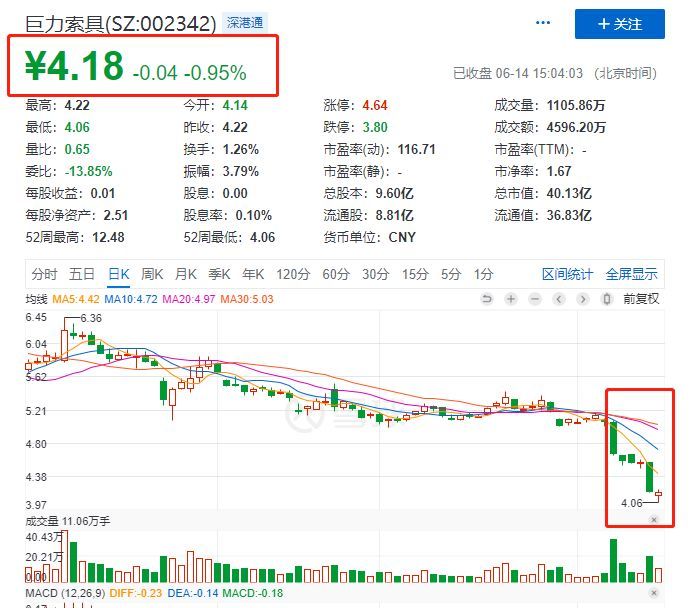Click the 换手 value 1.26%
This screenshot has height=608, width=691.
click(241, 149)
